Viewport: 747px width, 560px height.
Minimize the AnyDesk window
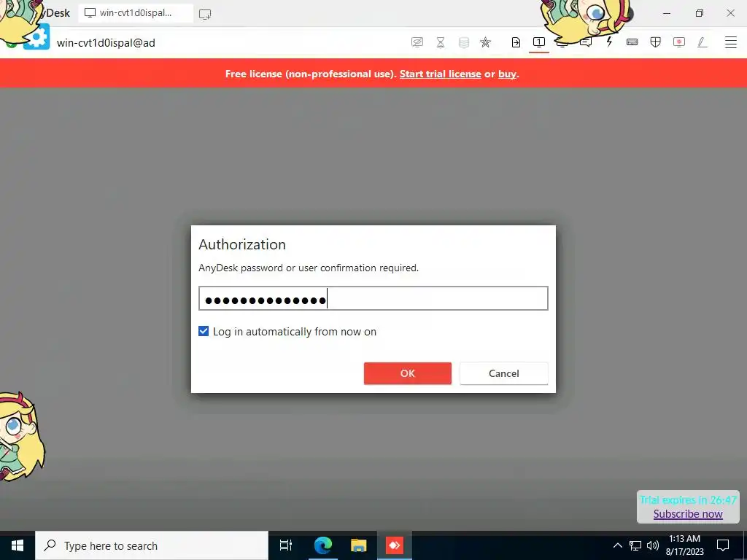pyautogui.click(x=667, y=13)
